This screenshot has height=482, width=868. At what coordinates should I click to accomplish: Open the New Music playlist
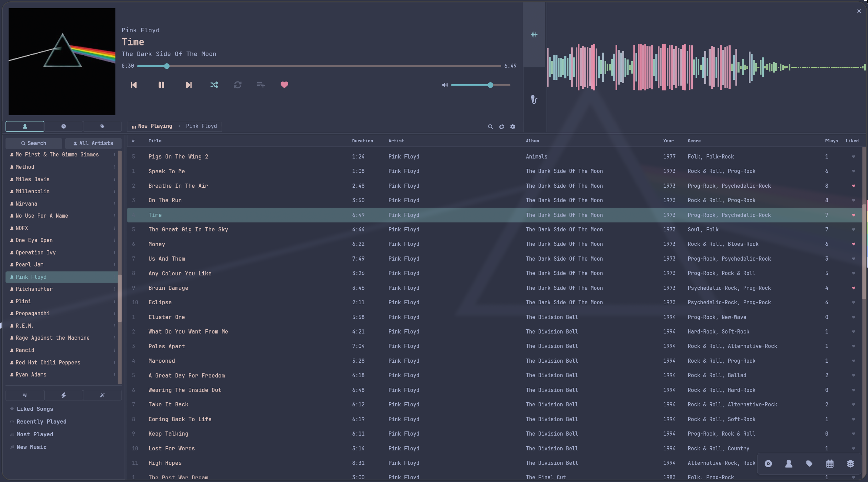31,447
